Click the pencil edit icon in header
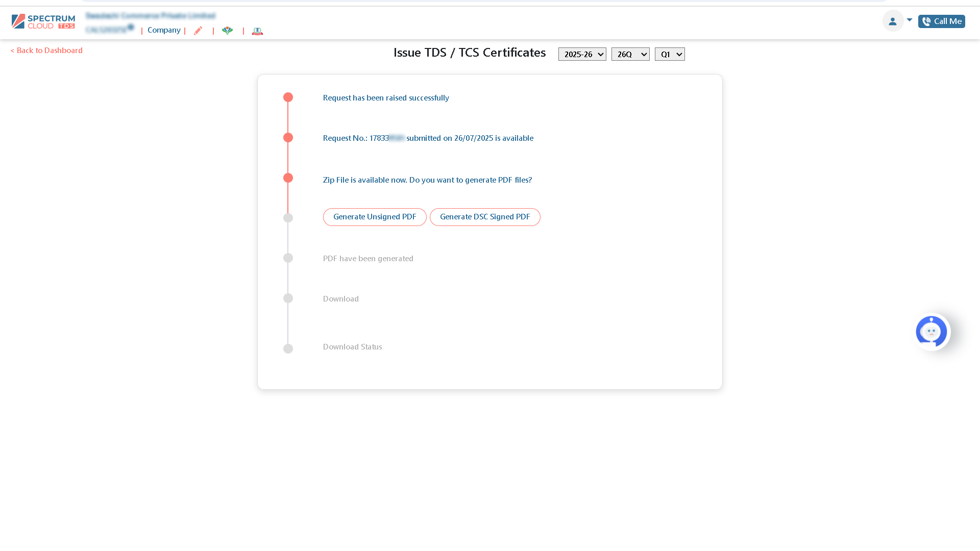This screenshot has height=551, width=980. click(x=198, y=31)
